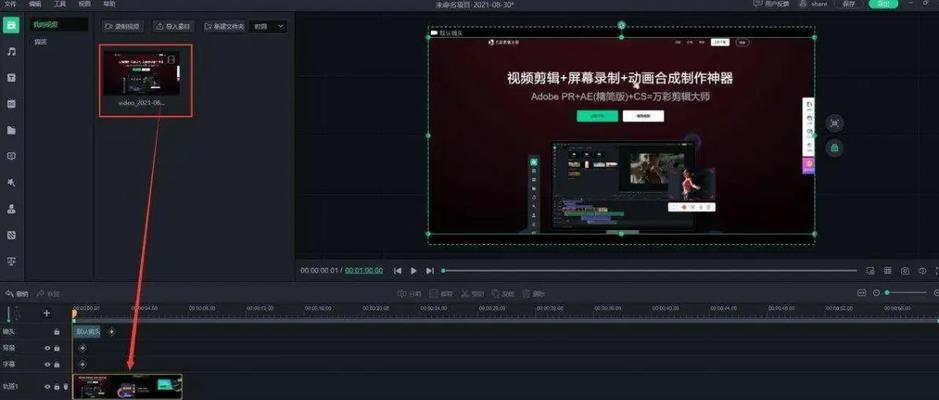Click the total duration 00:01:00.00 timecode

[x=364, y=271]
